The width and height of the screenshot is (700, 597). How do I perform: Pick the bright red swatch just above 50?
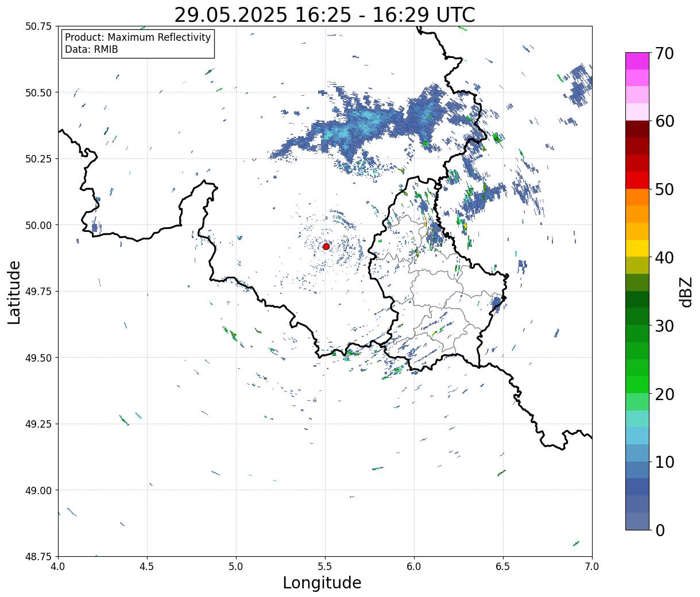[x=637, y=180]
